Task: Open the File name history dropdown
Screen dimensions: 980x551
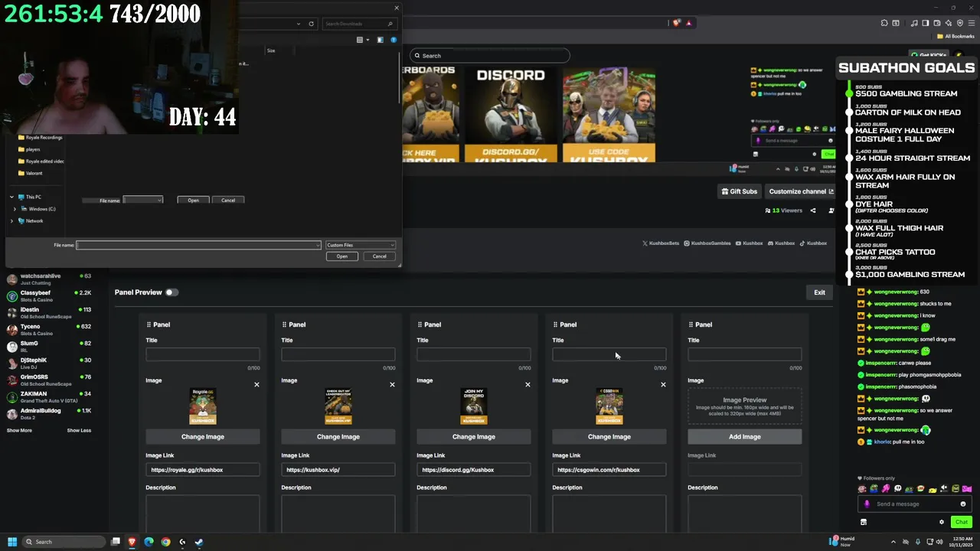Action: pos(318,245)
